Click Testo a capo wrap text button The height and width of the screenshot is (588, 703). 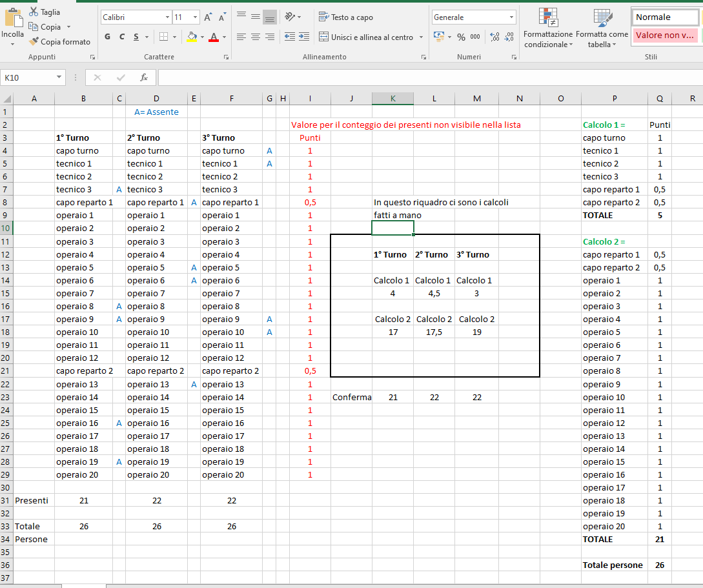[x=345, y=17]
